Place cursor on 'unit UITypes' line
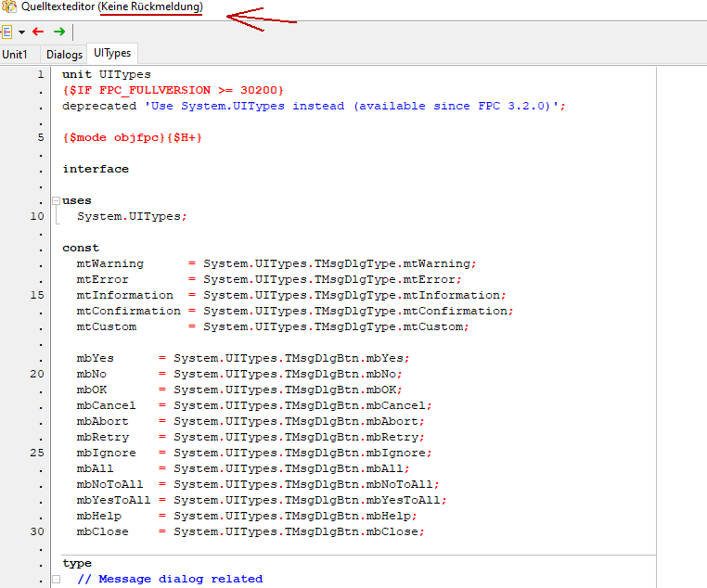 (107, 74)
